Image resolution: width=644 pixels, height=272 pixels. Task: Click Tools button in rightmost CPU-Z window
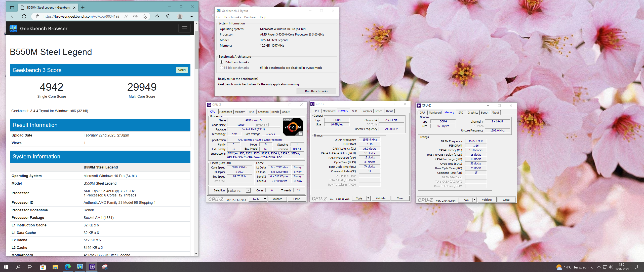[x=465, y=200]
